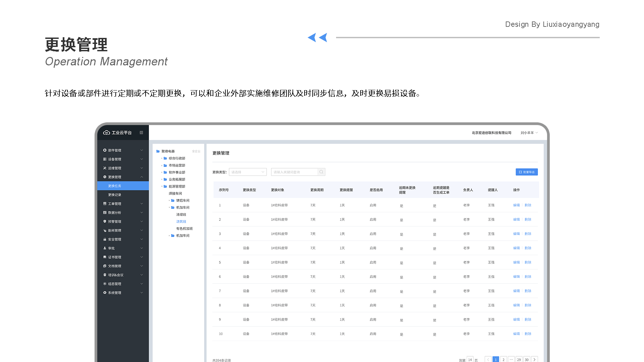Click the 培训&会议 sidebar icon
The width and height of the screenshot is (644, 362).
click(105, 275)
